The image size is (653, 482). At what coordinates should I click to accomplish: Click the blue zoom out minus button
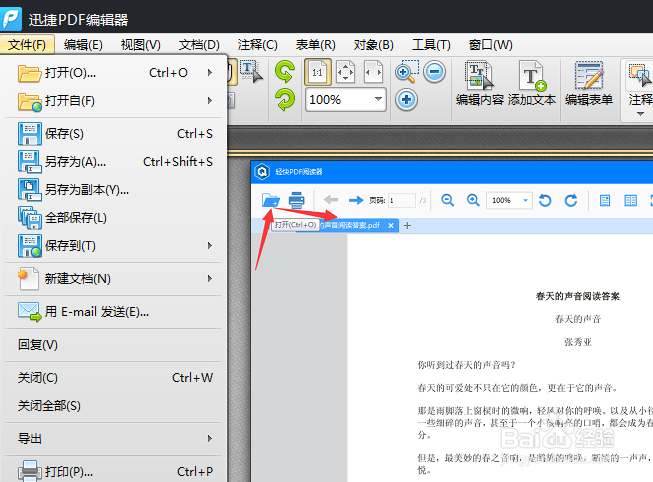pyautogui.click(x=434, y=72)
